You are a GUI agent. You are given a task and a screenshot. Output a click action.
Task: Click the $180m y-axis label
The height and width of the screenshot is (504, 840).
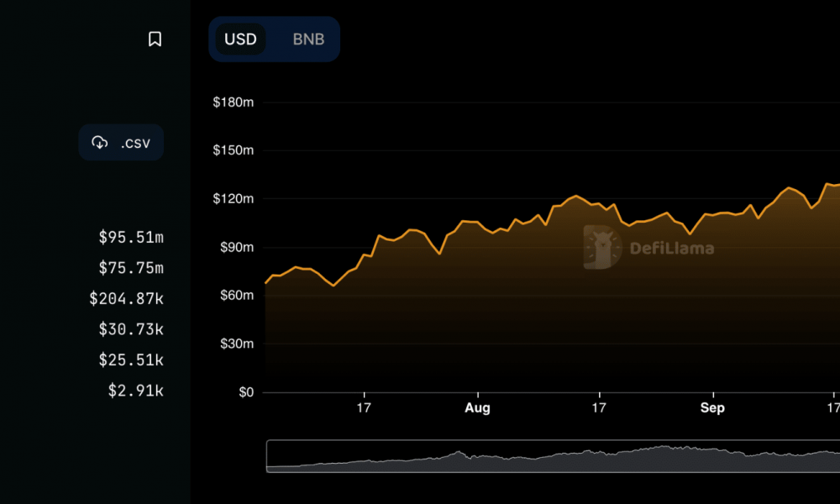tap(233, 102)
